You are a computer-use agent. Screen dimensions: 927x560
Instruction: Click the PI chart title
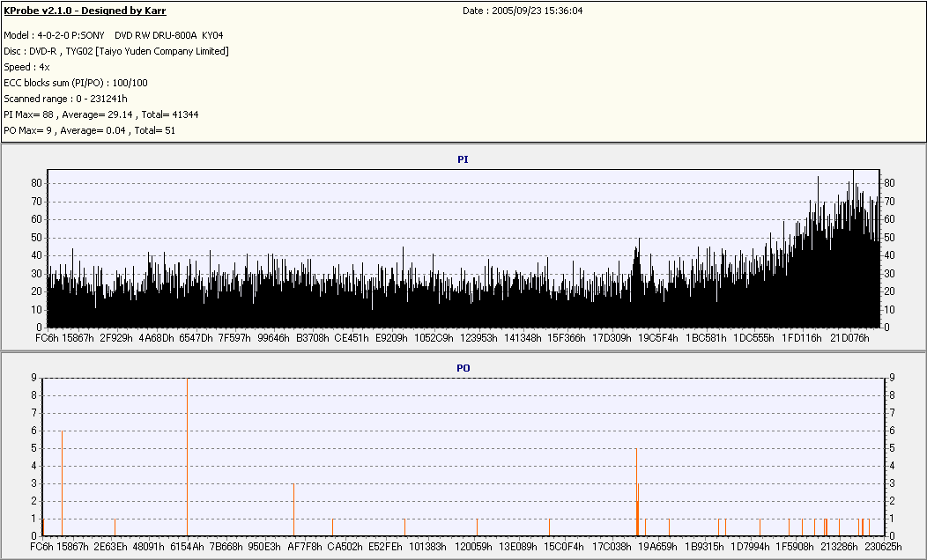point(463,159)
